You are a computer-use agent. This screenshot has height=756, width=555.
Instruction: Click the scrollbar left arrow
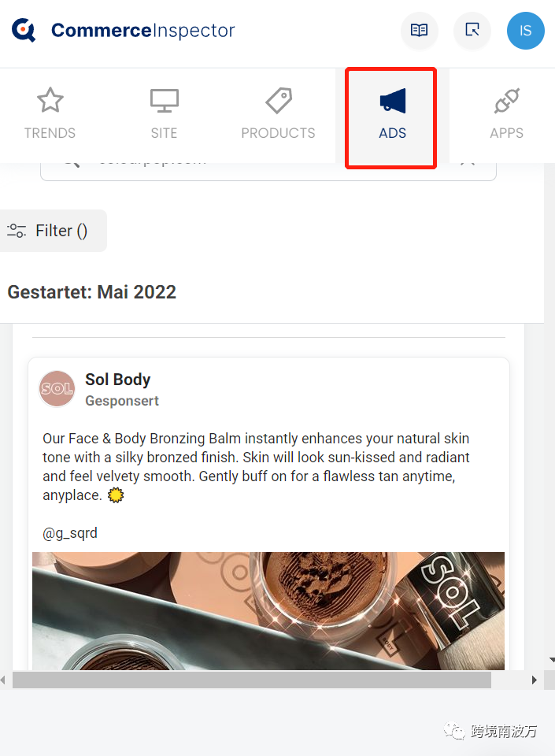pyautogui.click(x=3, y=680)
